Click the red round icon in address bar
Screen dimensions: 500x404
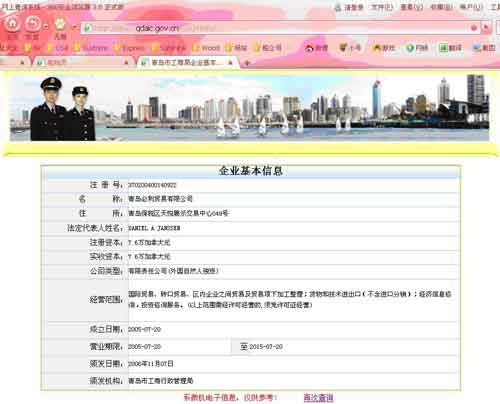pos(473,28)
